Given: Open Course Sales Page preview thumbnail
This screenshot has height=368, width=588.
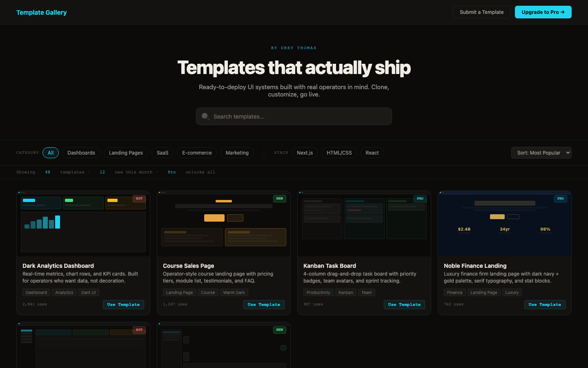Looking at the screenshot, I should (x=224, y=224).
